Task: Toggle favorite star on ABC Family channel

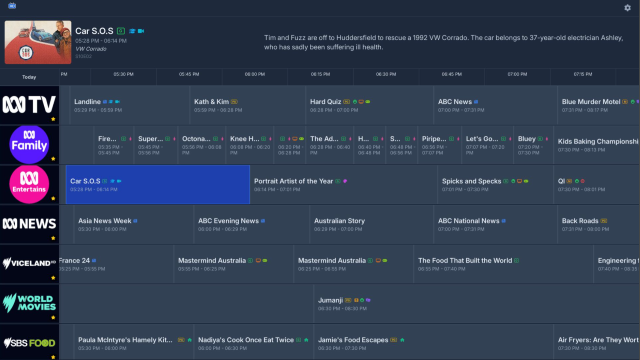Action: [x=53, y=159]
